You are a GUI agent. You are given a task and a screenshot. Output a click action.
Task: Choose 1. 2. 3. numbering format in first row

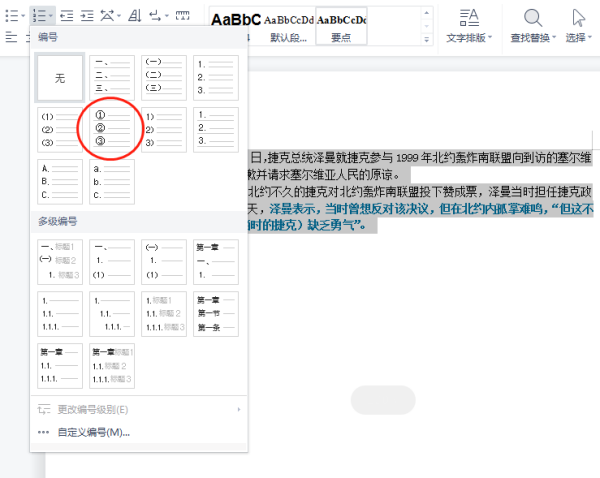click(216, 78)
